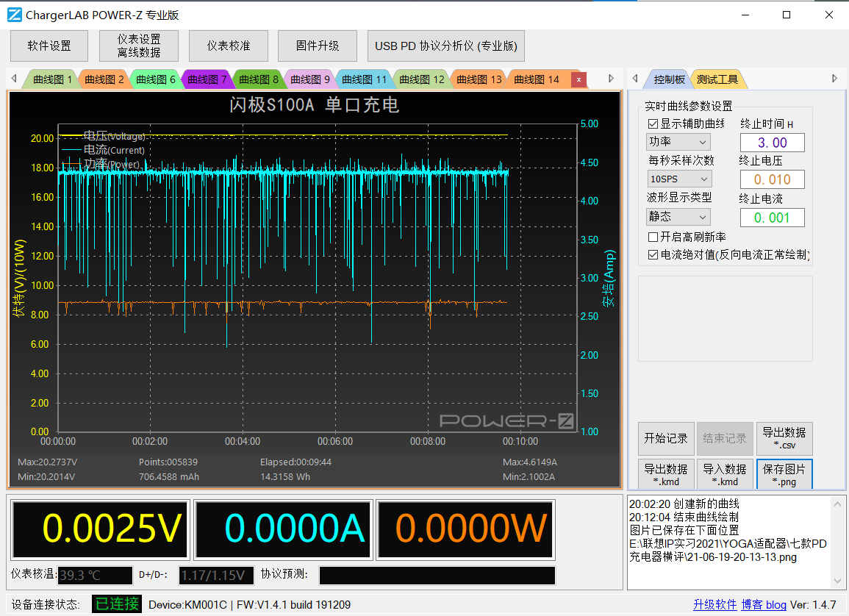The height and width of the screenshot is (616, 849).
Task: Open the 控制板 control panel tab
Action: point(669,79)
